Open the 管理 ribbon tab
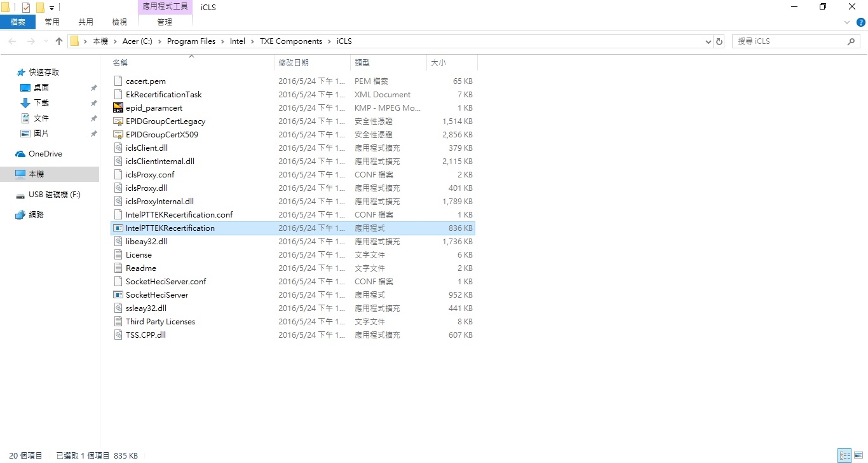 coord(165,22)
